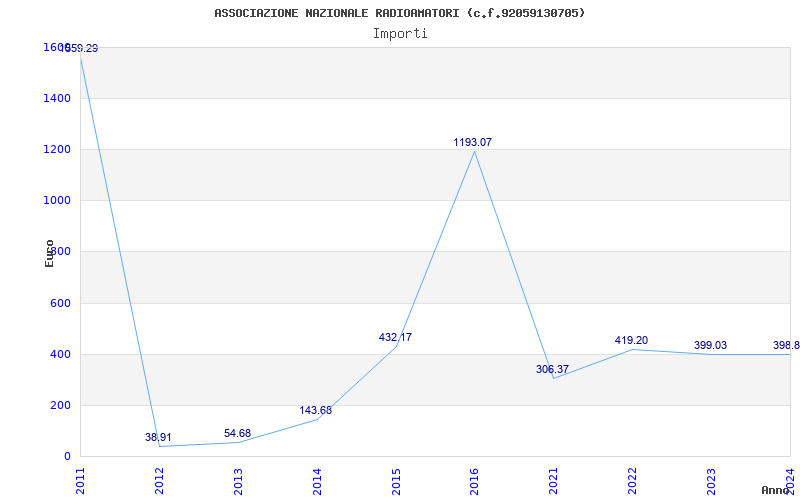Select the 419.20 data label
The height and width of the screenshot is (500, 800).
click(631, 340)
